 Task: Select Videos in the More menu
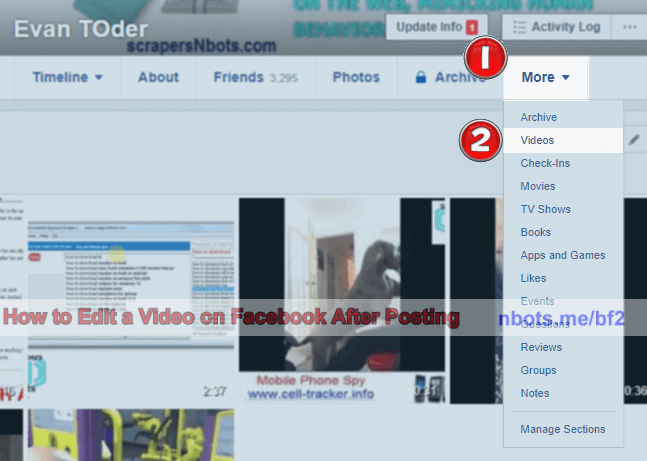click(x=563, y=140)
